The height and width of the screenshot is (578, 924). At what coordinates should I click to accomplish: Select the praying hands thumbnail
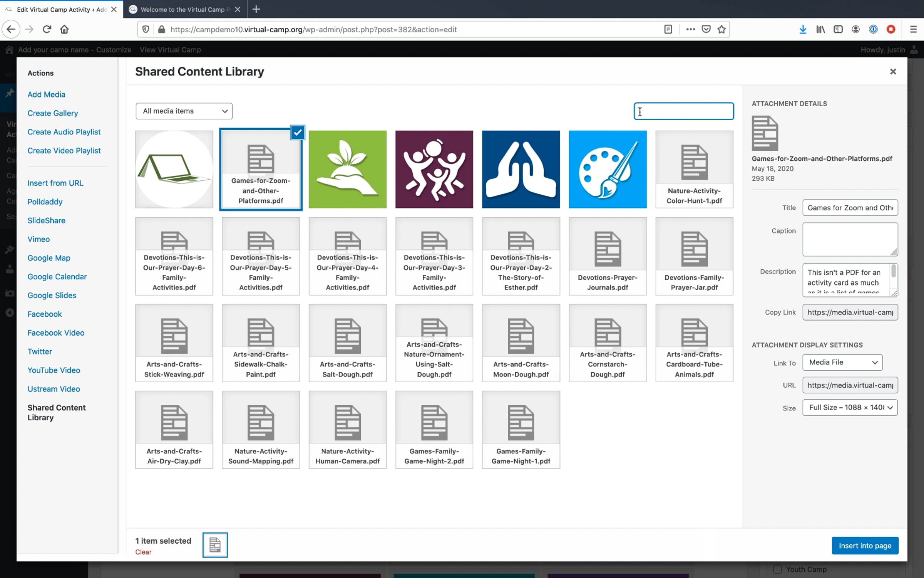[521, 169]
